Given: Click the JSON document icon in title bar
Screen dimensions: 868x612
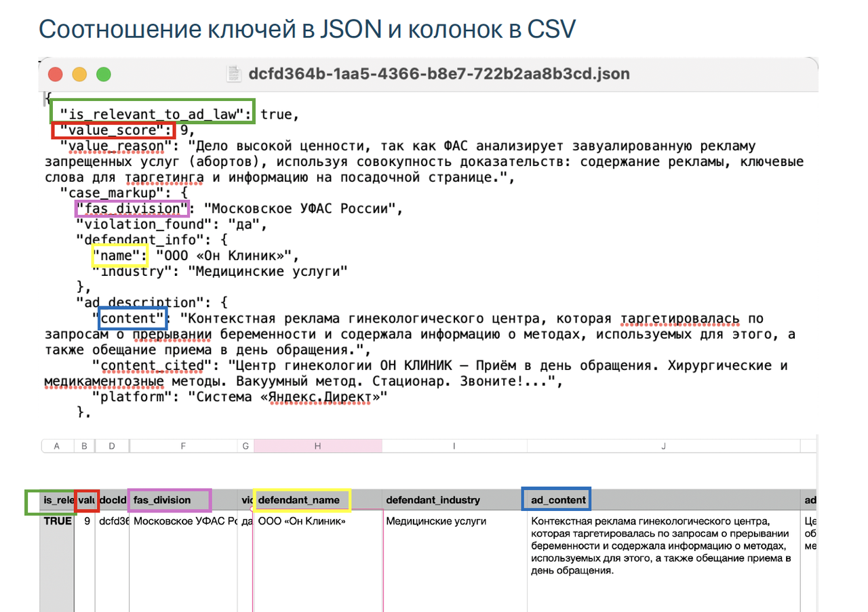Looking at the screenshot, I should pos(234,73).
